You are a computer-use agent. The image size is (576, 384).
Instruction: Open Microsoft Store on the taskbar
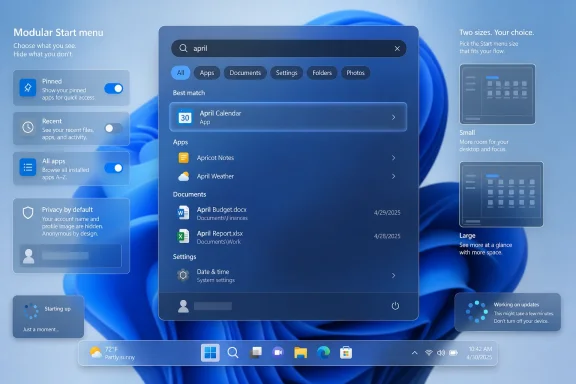346,353
